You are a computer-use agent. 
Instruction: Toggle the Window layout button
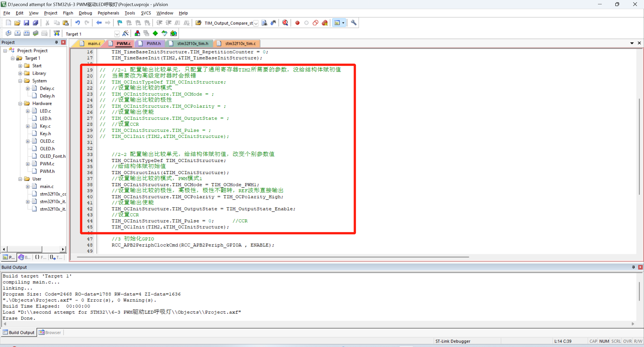(x=337, y=23)
